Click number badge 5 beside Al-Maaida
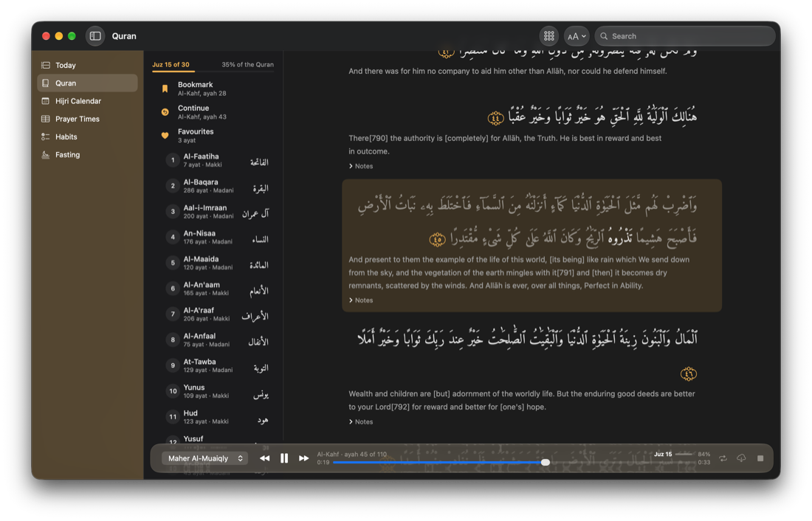Image resolution: width=812 pixels, height=521 pixels. pos(173,263)
